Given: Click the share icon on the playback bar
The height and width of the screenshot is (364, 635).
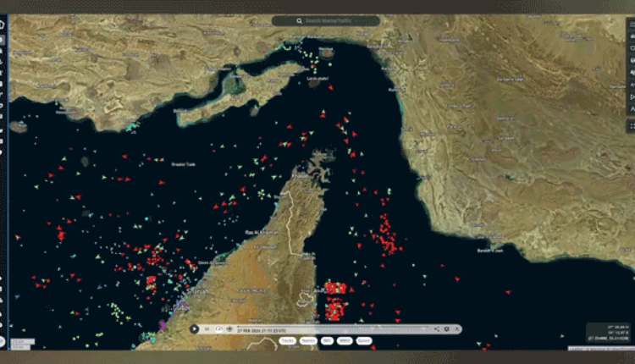Looking at the screenshot, I should (438, 328).
